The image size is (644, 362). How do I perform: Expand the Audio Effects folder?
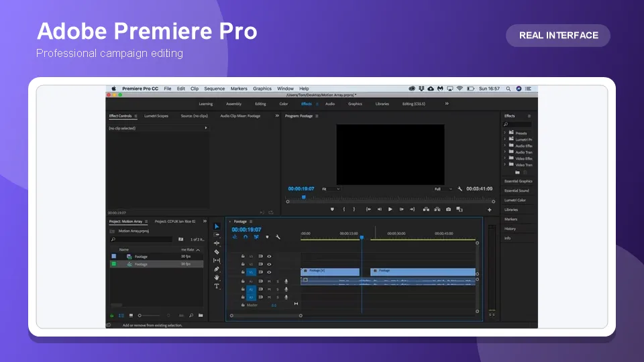point(504,145)
